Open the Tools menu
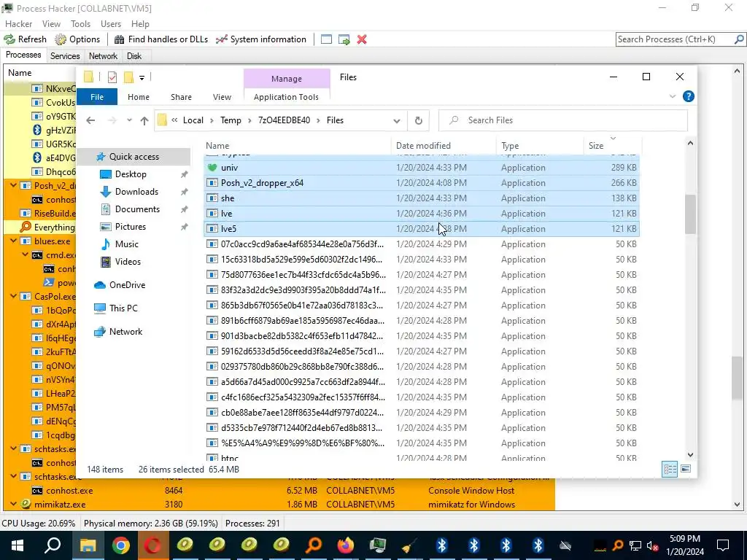 (80, 24)
